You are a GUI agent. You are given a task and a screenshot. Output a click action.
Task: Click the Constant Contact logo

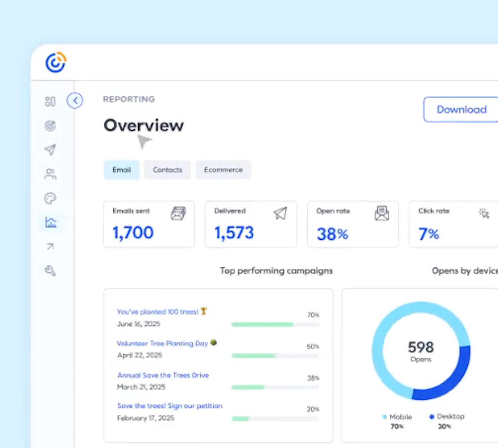click(56, 62)
